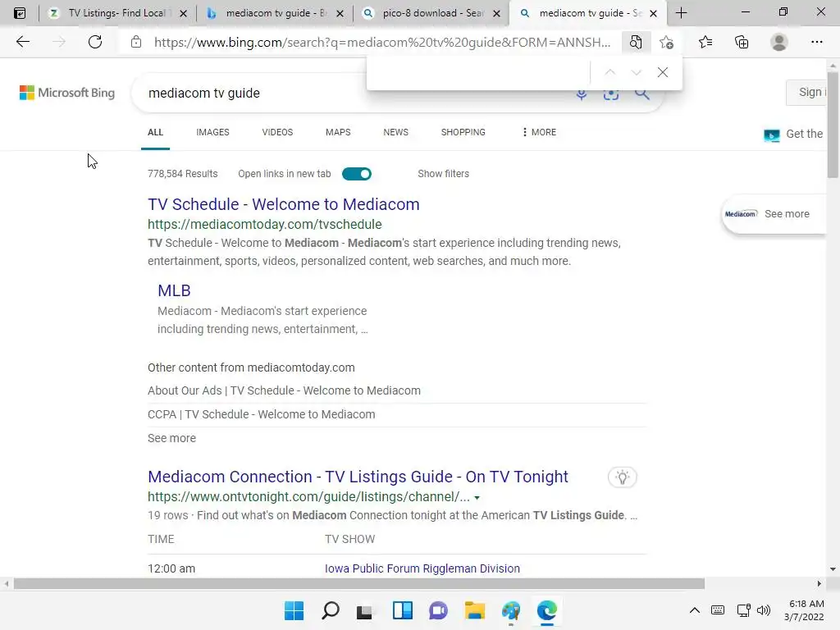Click the volume speaker tray icon

point(764,610)
